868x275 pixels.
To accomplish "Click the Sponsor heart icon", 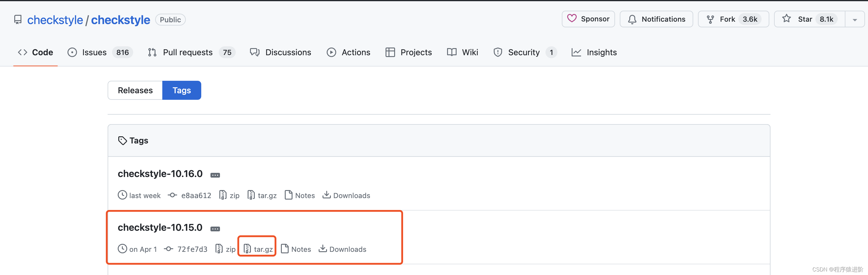I will coord(572,19).
